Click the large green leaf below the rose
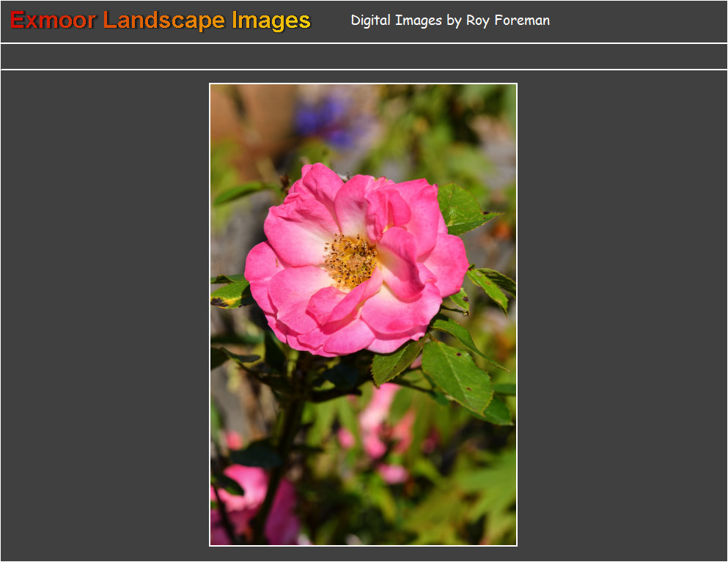The width and height of the screenshot is (728, 562). (x=457, y=375)
